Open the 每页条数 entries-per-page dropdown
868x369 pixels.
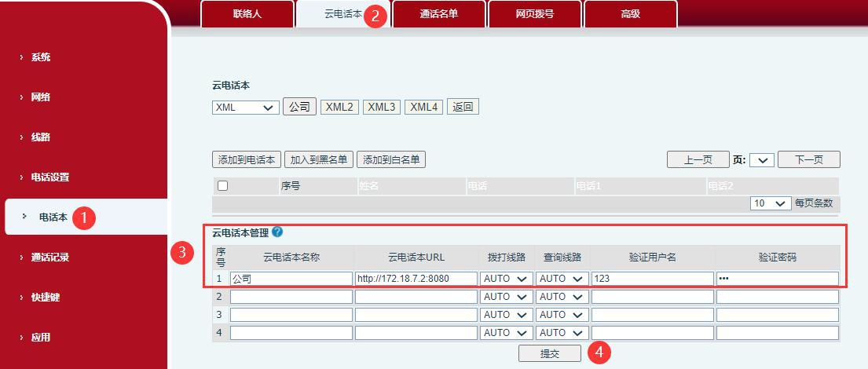pyautogui.click(x=771, y=203)
